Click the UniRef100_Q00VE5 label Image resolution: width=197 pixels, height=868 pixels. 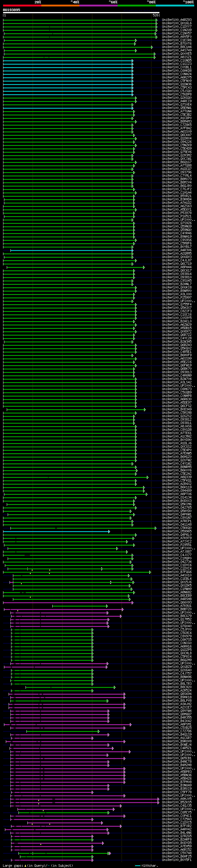pyautogui.click(x=177, y=54)
